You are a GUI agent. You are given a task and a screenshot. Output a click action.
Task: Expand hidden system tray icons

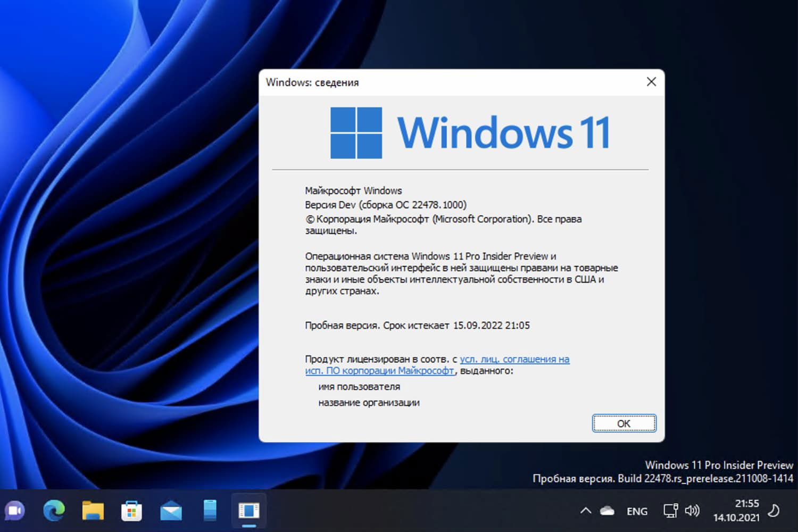pyautogui.click(x=584, y=510)
